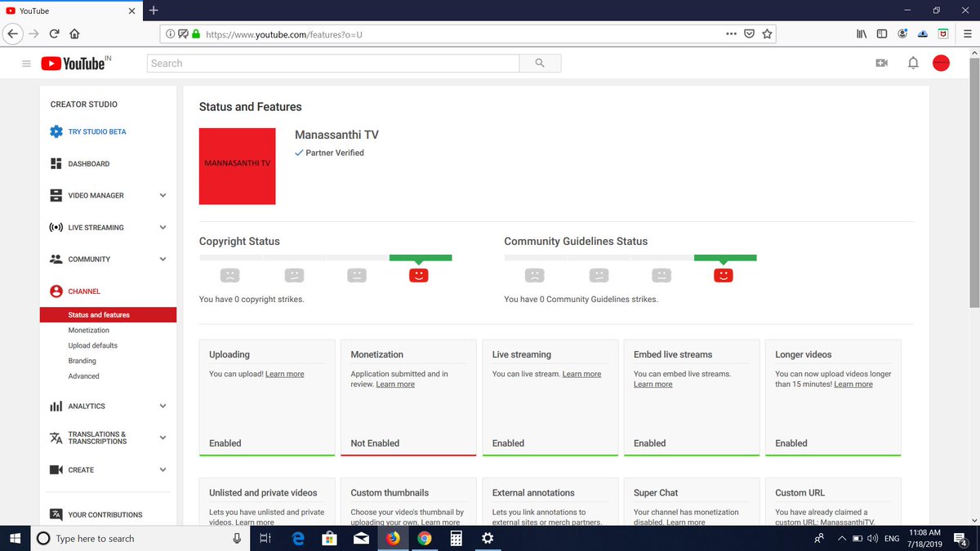Screen dimensions: 980x551
Task: Click the green padlock site info
Action: [x=196, y=34]
